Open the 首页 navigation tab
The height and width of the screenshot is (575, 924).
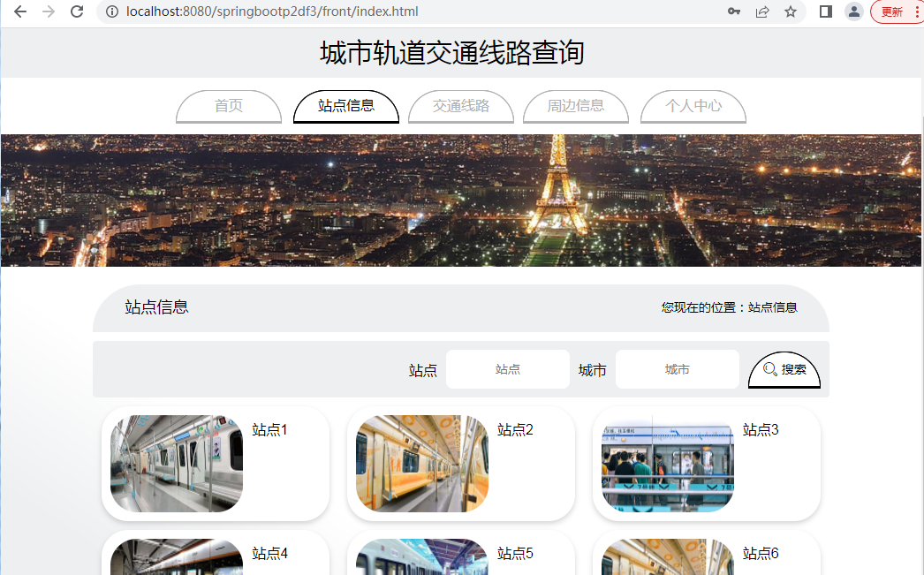click(x=229, y=106)
